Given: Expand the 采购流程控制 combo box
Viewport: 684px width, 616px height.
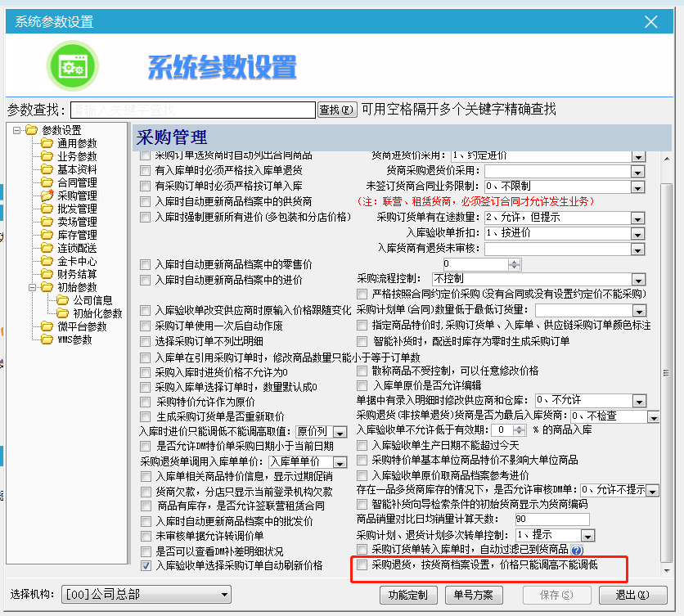Looking at the screenshot, I should point(638,280).
